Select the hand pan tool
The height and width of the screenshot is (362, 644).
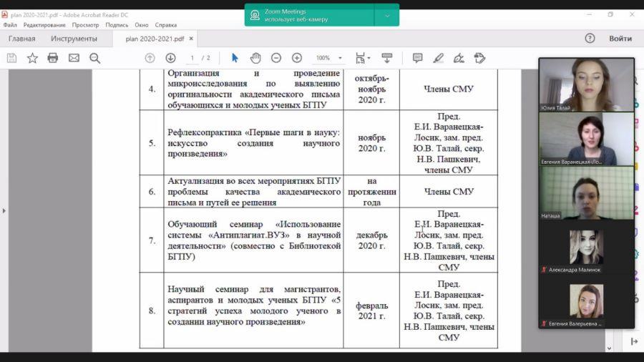[x=255, y=58]
